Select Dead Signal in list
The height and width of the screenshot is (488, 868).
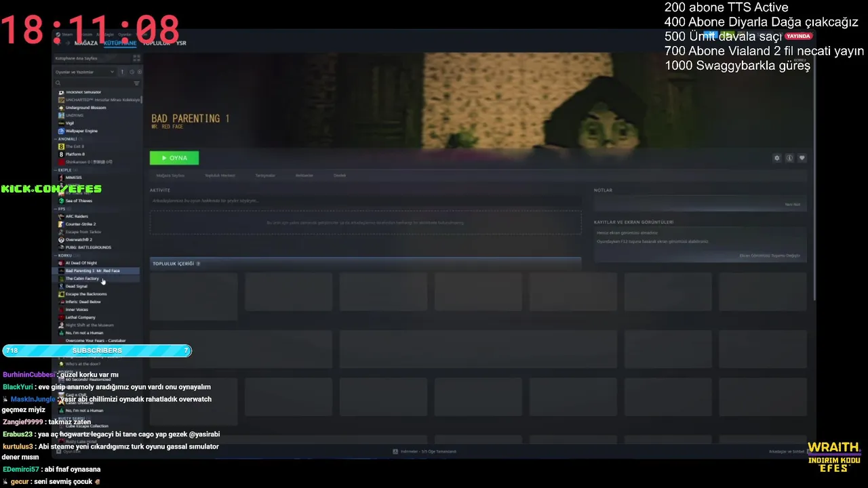coord(76,286)
